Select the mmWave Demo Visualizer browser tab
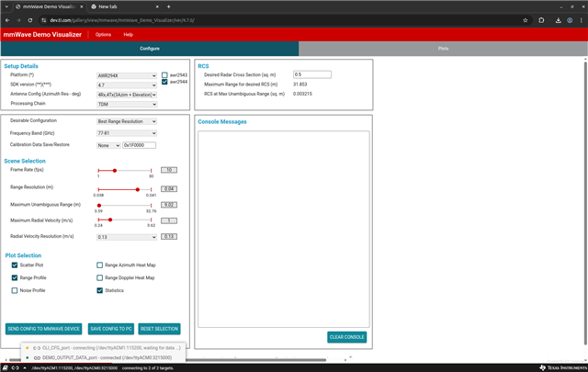The height and width of the screenshot is (372, 588). (x=49, y=6)
